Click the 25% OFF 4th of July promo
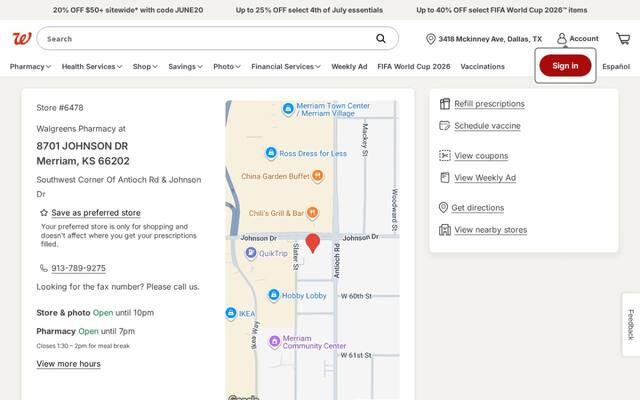This screenshot has width=640, height=400. coord(309,10)
